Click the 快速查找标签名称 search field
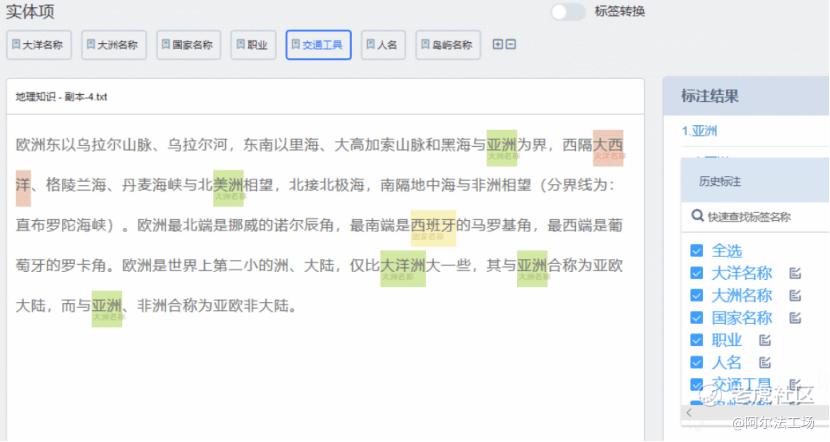The width and height of the screenshot is (830, 442). 755,217
